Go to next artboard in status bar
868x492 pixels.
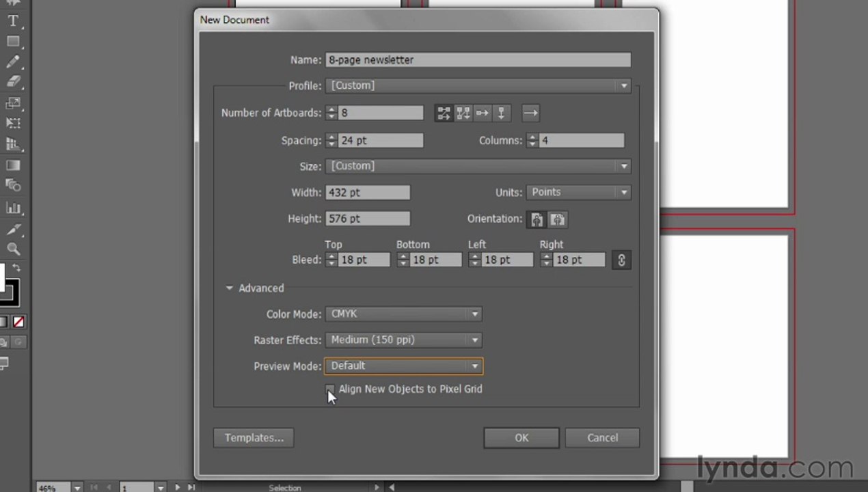tap(177, 487)
